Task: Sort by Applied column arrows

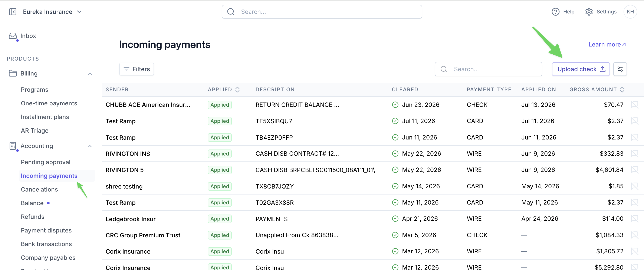Action: click(x=237, y=90)
